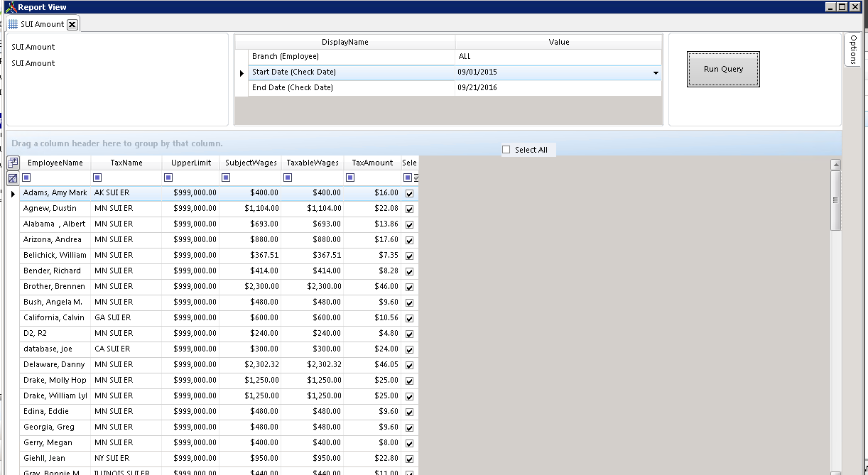Uncheck the Belichick, William row checkbox
This screenshot has height=475, width=868.
coord(409,256)
